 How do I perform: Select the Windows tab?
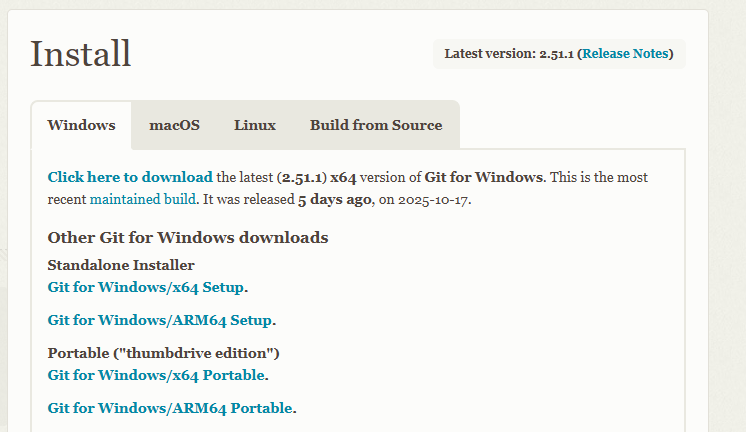click(x=81, y=126)
